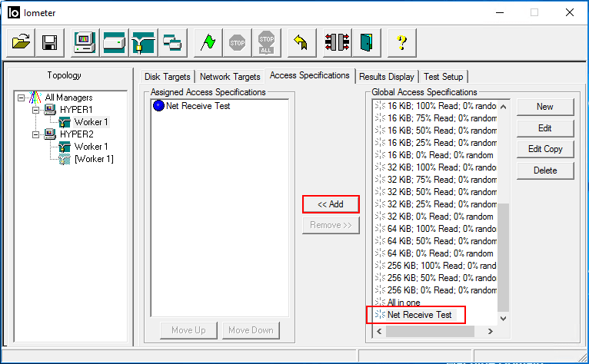
Task: Collapse HYPER2 manager node
Action: pyautogui.click(x=35, y=134)
